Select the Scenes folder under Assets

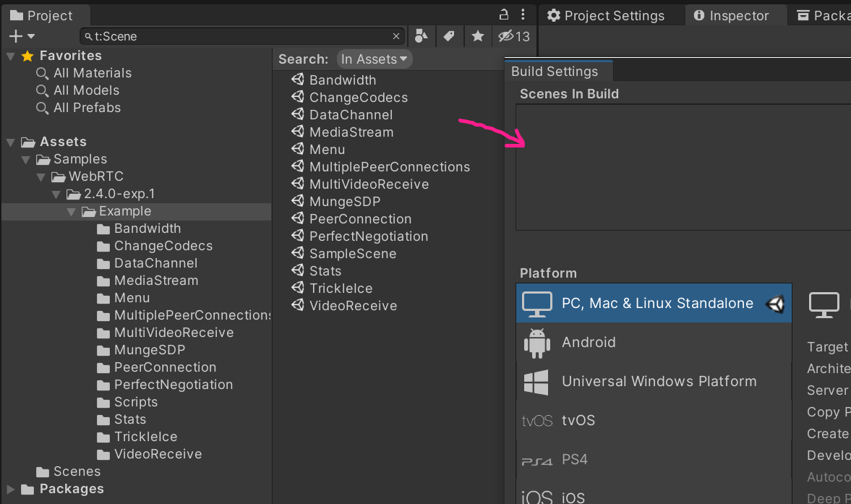(x=75, y=471)
